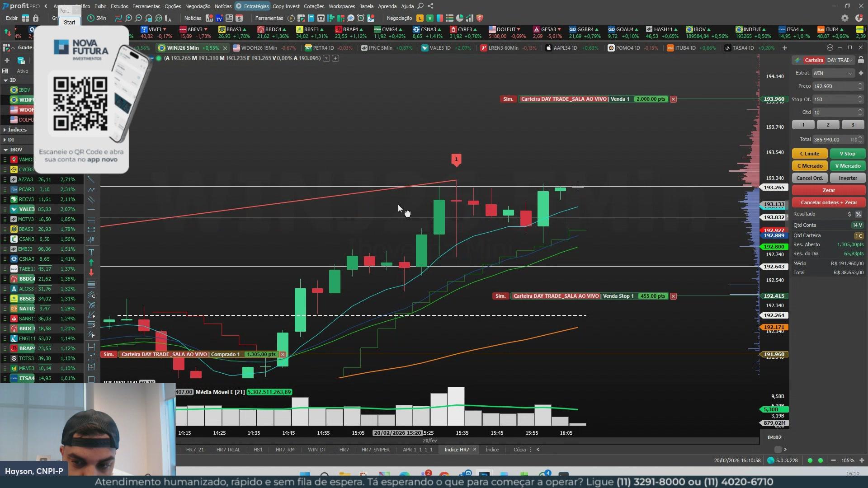
Task: Click the zoom out magnifier toolbar icon
Action: pyautogui.click(x=139, y=18)
